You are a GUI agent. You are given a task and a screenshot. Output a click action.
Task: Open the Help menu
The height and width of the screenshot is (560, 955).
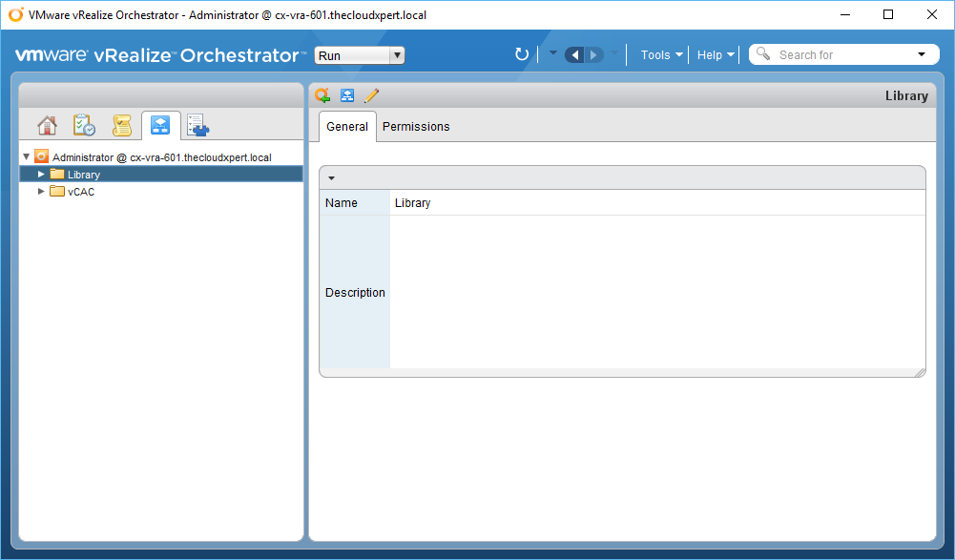click(x=716, y=55)
